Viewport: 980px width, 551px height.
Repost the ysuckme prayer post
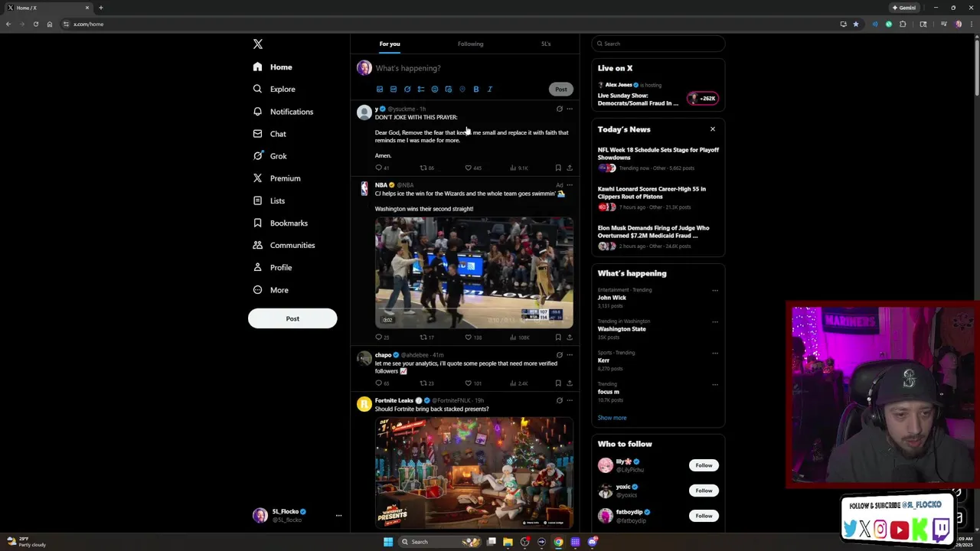[426, 168]
